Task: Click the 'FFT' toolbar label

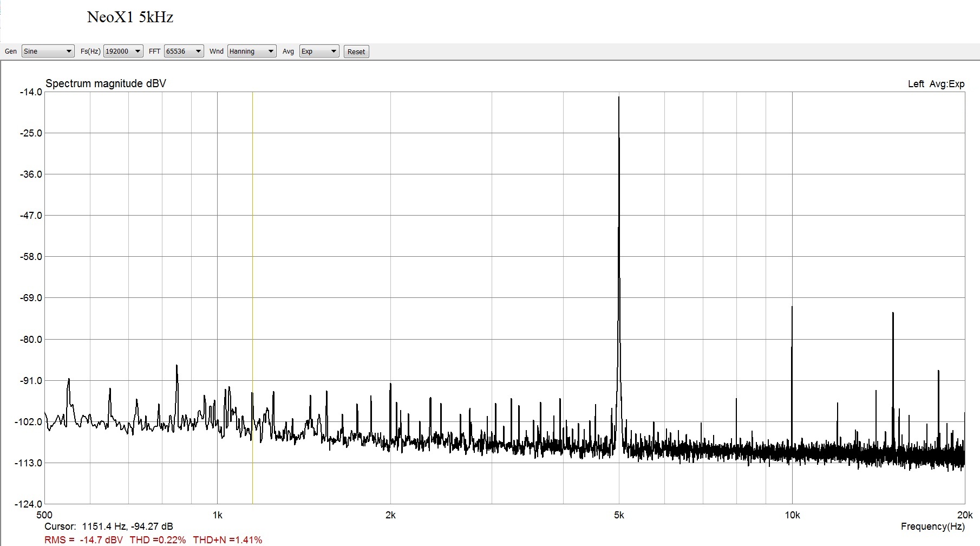Action: 155,51
